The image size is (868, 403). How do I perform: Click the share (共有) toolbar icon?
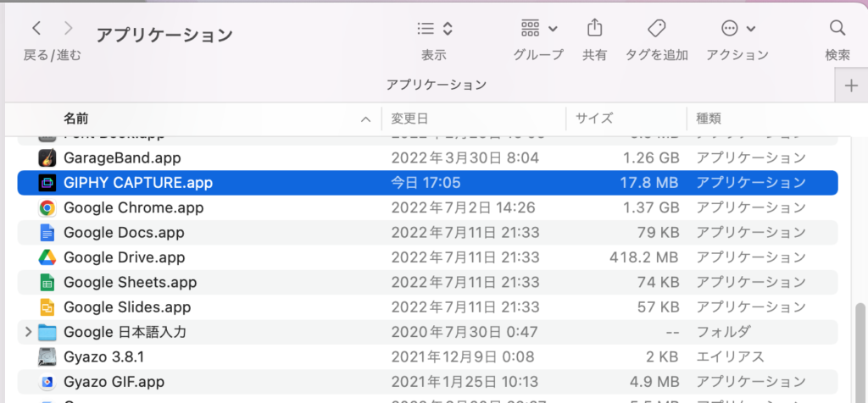click(594, 28)
